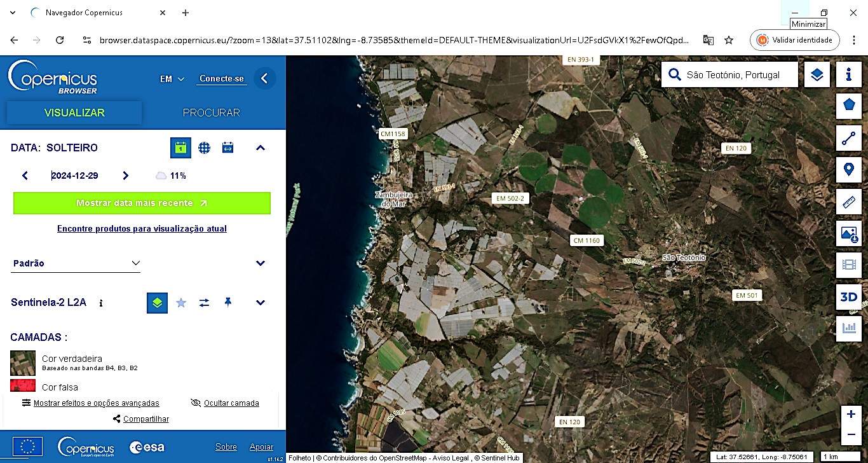Pin the current visualization
Image resolution: width=868 pixels, height=463 pixels.
227,303
